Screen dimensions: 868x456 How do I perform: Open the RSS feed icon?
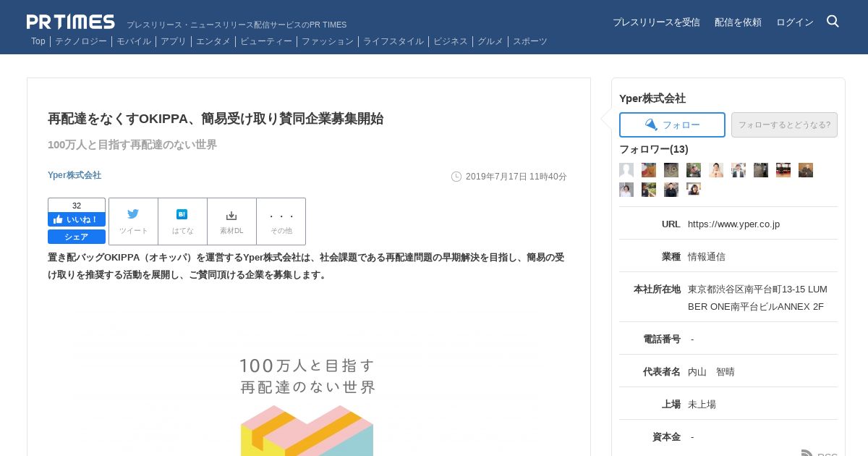click(807, 454)
